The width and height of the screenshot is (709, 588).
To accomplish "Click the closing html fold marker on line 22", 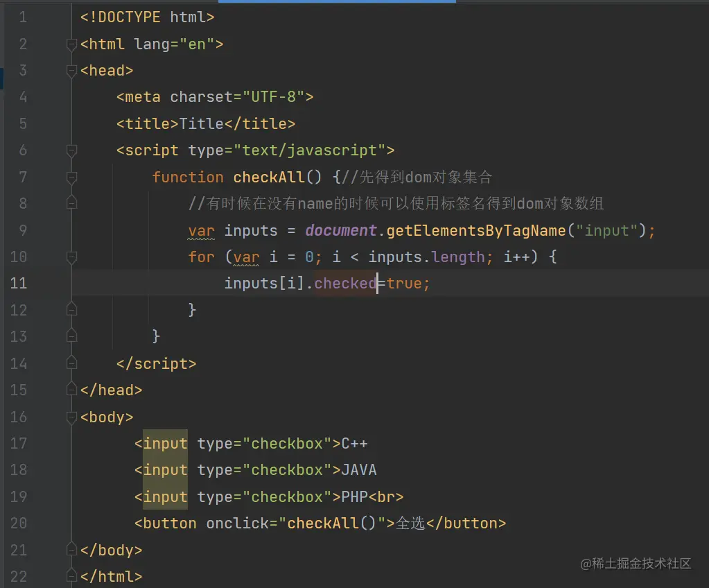I will (x=71, y=576).
